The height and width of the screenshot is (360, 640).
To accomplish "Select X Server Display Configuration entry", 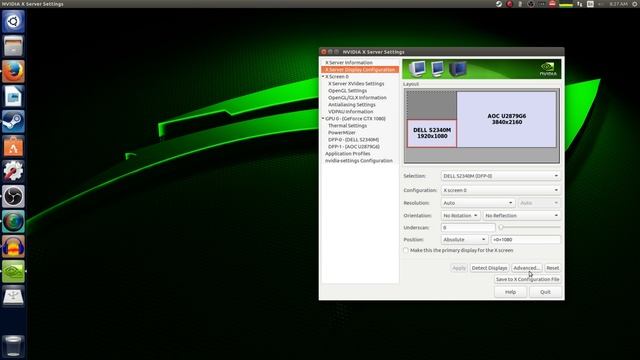I will [360, 69].
